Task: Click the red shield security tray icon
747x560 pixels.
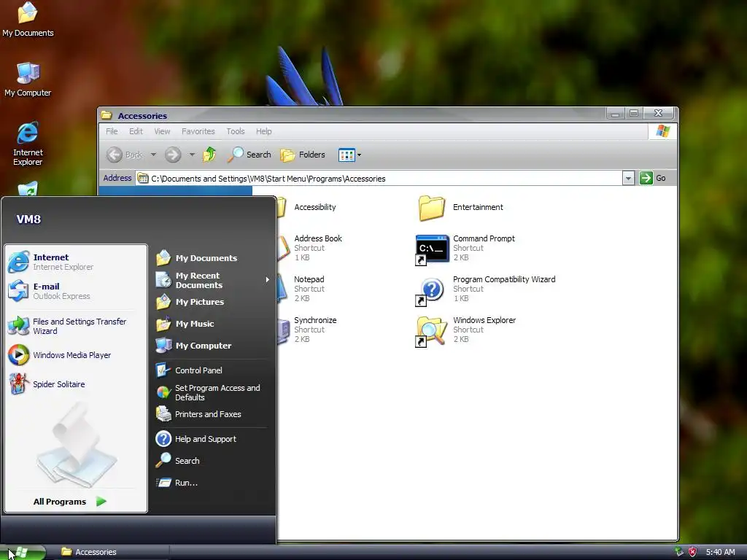Action: coord(692,552)
